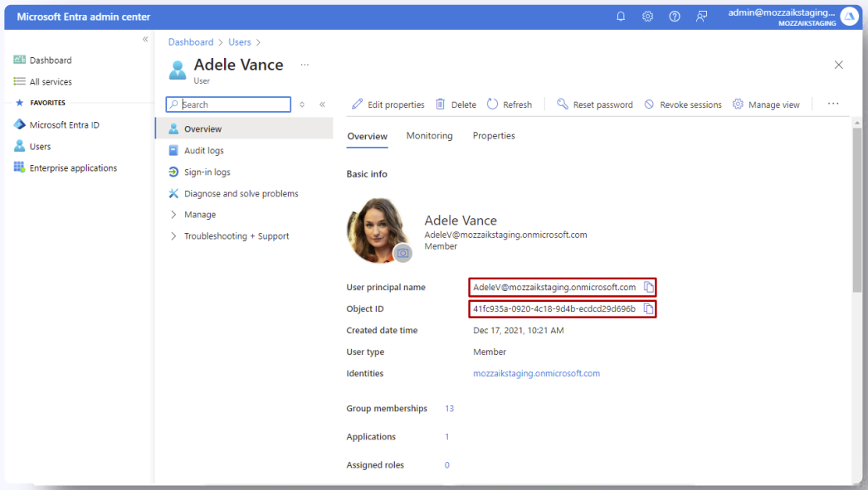Open the help question mark icon

pos(675,17)
